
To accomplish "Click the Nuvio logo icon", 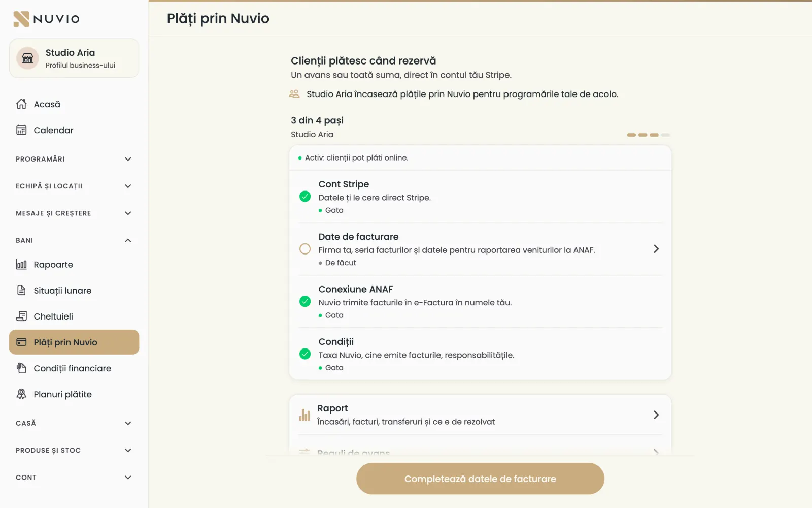I will pyautogui.click(x=21, y=19).
